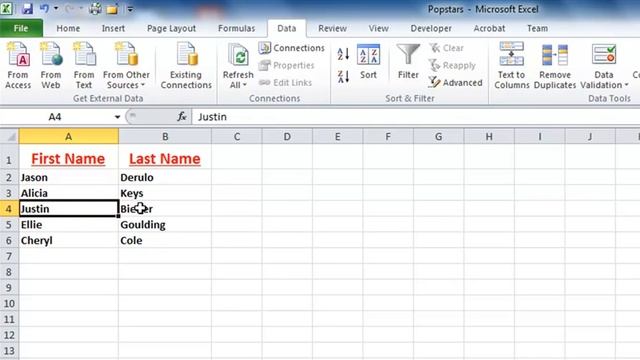The height and width of the screenshot is (360, 640).
Task: Click the print preview icon in quick access
Action: pyautogui.click(x=95, y=8)
